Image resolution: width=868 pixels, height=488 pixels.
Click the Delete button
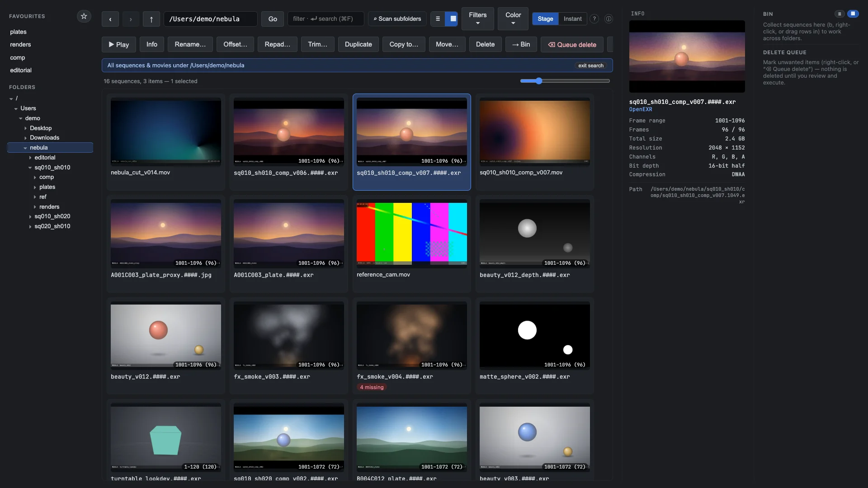click(485, 44)
